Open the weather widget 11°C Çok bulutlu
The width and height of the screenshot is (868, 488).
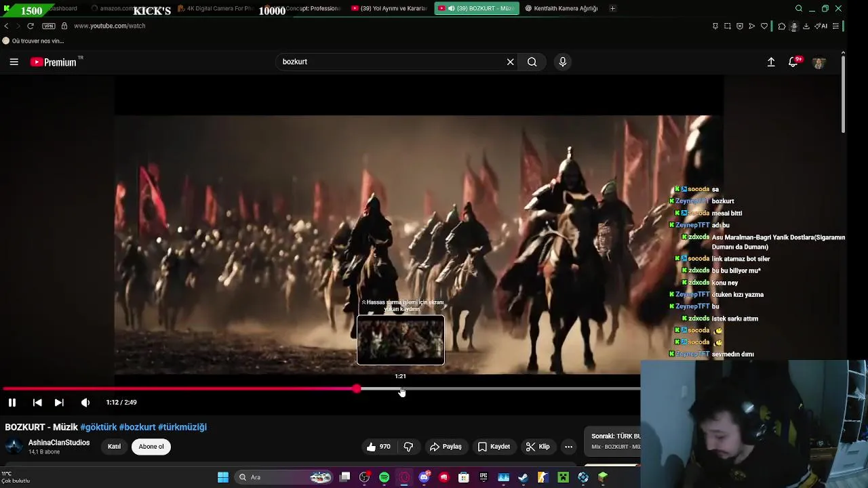coord(16,477)
